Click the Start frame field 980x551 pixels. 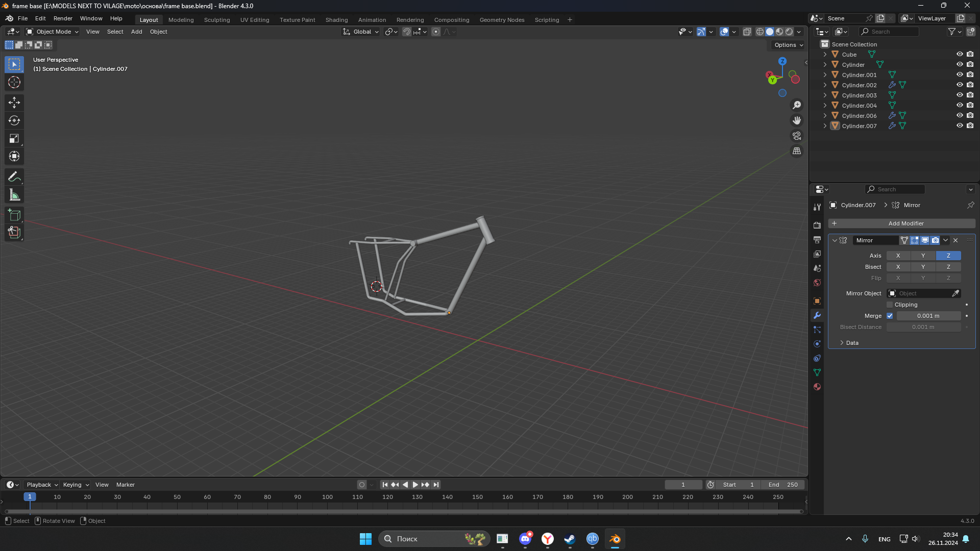pyautogui.click(x=738, y=485)
